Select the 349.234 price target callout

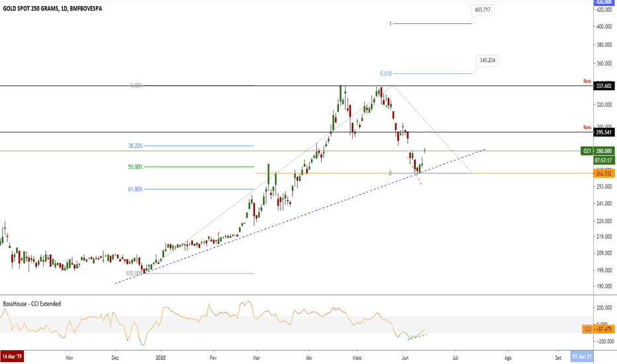[487, 60]
